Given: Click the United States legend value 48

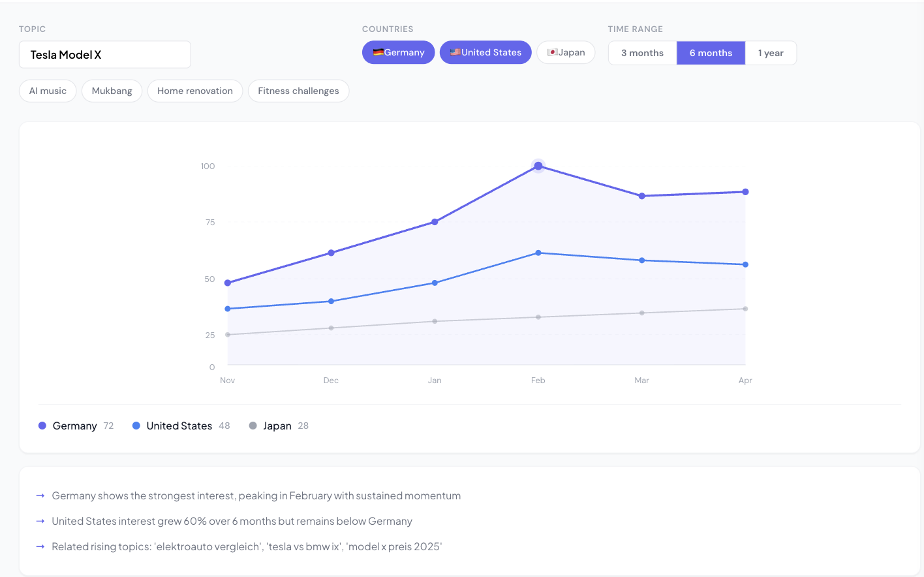Looking at the screenshot, I should point(224,426).
